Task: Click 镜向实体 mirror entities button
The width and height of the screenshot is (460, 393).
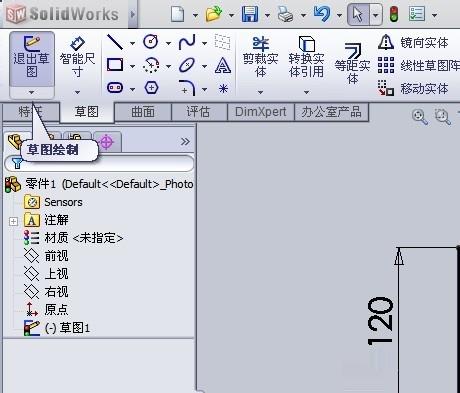Action: click(414, 43)
